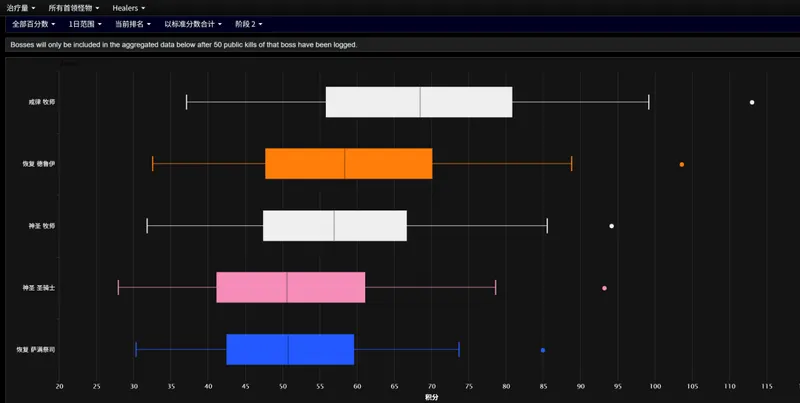Image resolution: width=800 pixels, height=403 pixels.
Task: Click the white outlier dot near 113
Action: [752, 102]
